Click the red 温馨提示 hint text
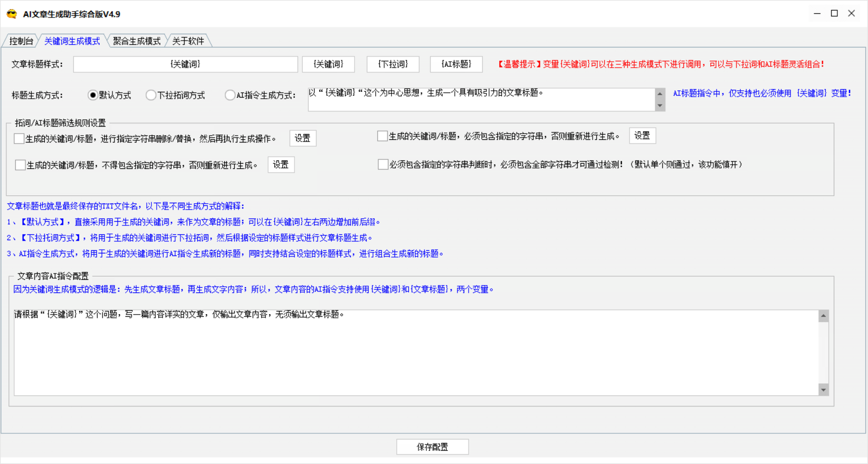The height and width of the screenshot is (464, 868). pos(660,64)
